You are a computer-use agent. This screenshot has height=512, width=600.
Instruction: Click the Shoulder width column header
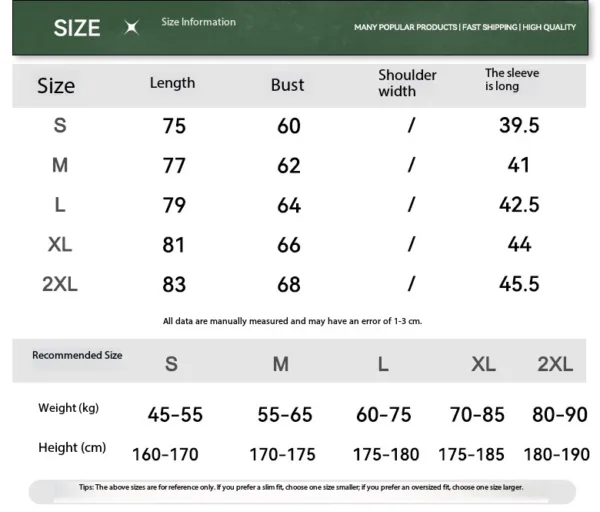[407, 83]
